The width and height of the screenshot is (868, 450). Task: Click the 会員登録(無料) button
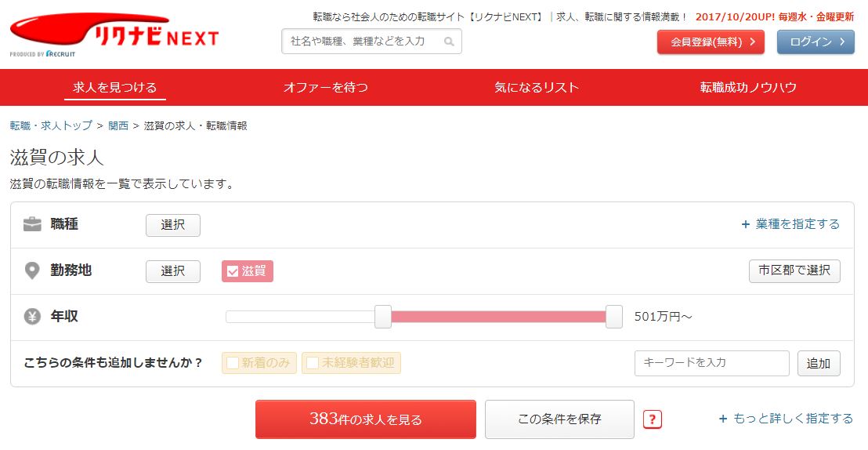[x=711, y=42]
